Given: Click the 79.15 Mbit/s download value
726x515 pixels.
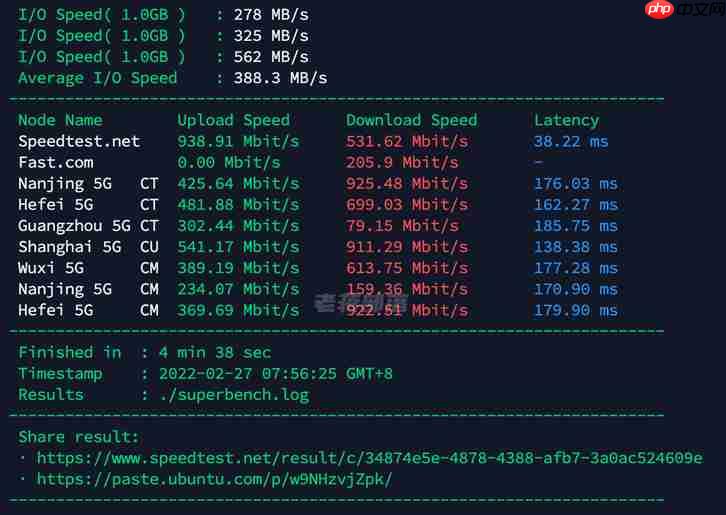Looking at the screenshot, I should coord(402,226).
